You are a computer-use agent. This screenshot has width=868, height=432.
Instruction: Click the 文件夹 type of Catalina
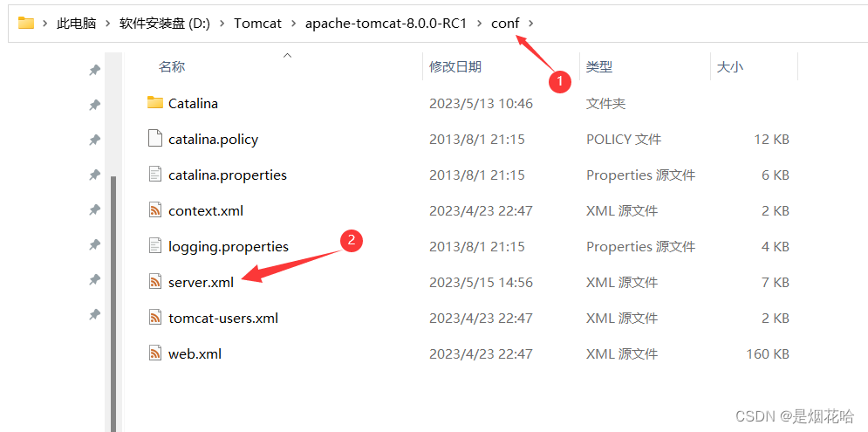605,104
